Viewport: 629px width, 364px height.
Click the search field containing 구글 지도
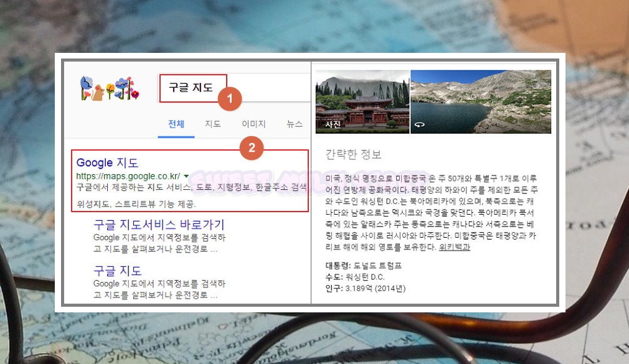click(x=235, y=88)
